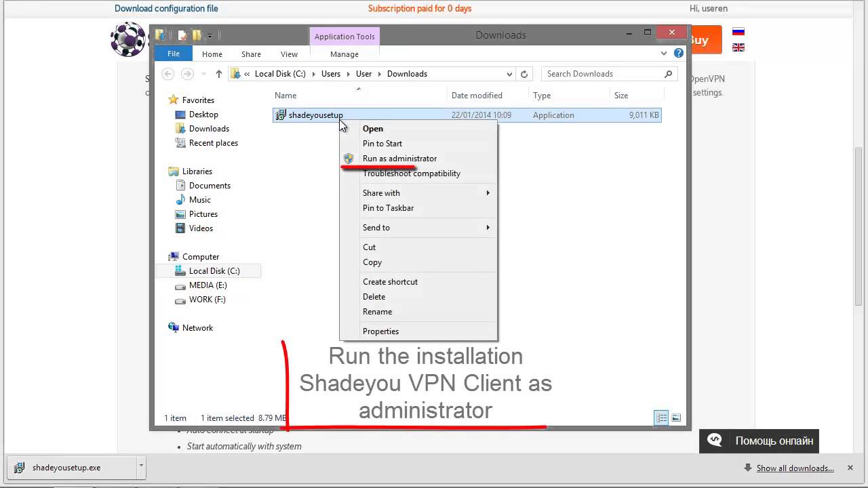This screenshot has width=868, height=488.
Task: Open the Pictures library
Action: pos(203,214)
